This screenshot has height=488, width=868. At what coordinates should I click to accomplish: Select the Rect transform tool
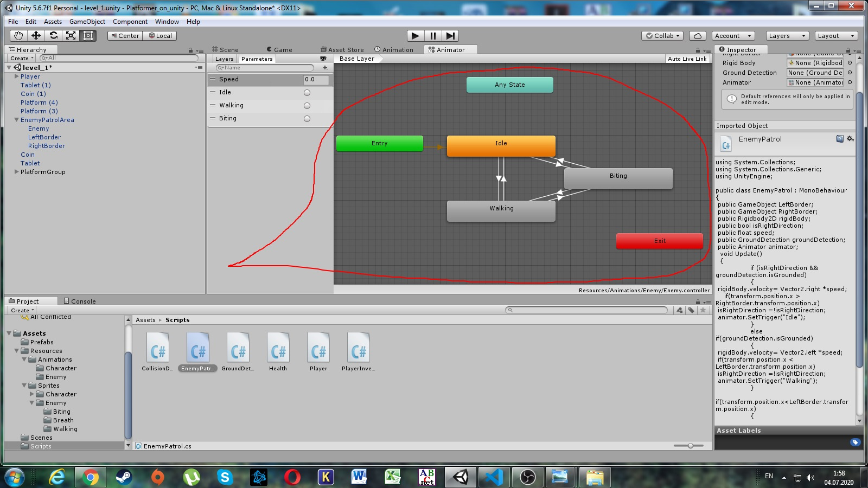pos(88,36)
